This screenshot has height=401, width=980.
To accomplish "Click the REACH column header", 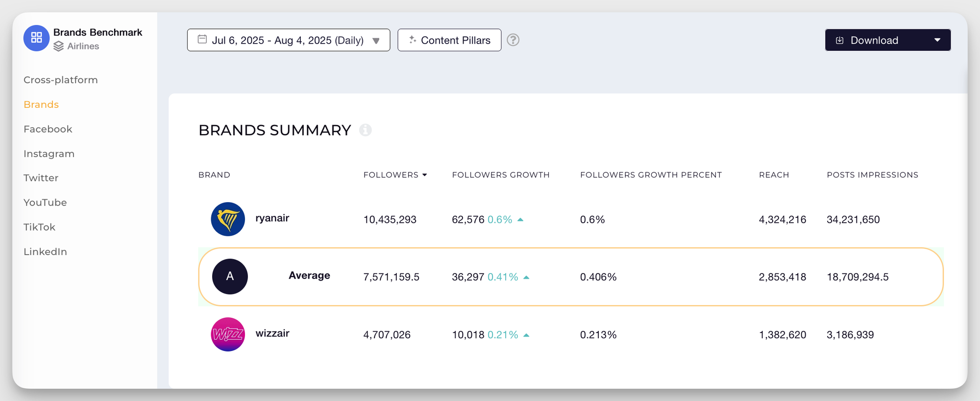I will [774, 175].
